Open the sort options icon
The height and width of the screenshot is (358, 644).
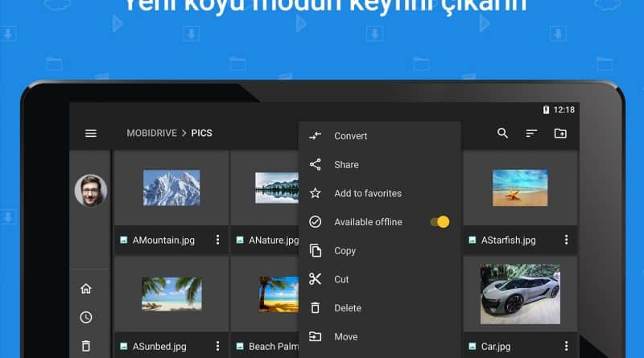pyautogui.click(x=531, y=134)
